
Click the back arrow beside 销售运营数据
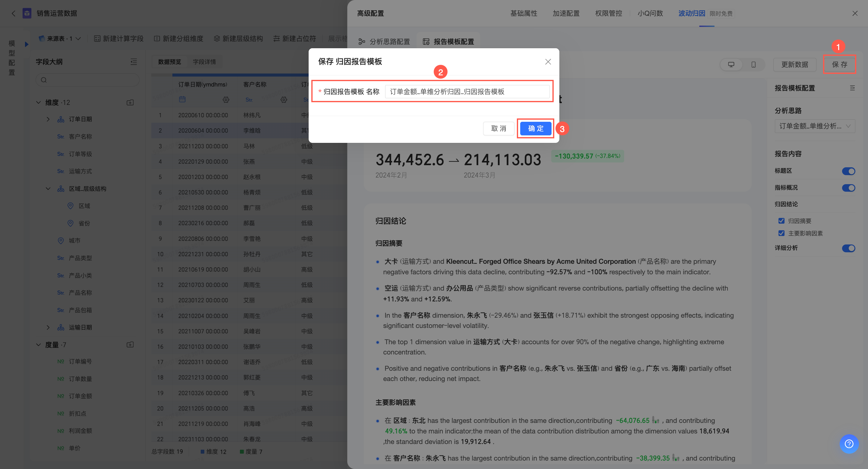(x=14, y=14)
